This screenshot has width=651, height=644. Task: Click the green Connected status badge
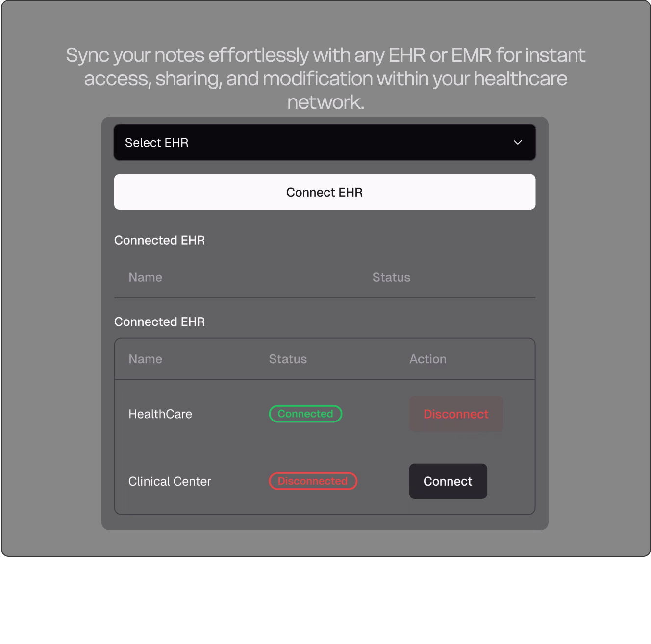click(305, 414)
